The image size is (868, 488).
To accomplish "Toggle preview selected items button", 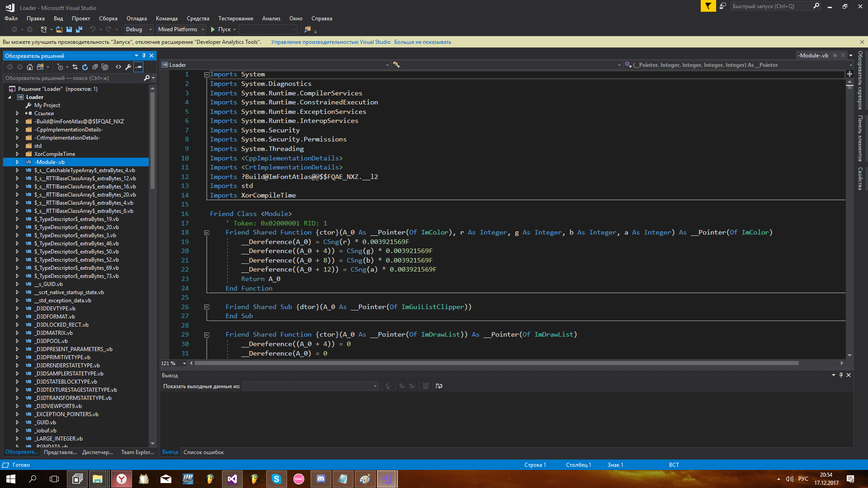I will [x=139, y=67].
